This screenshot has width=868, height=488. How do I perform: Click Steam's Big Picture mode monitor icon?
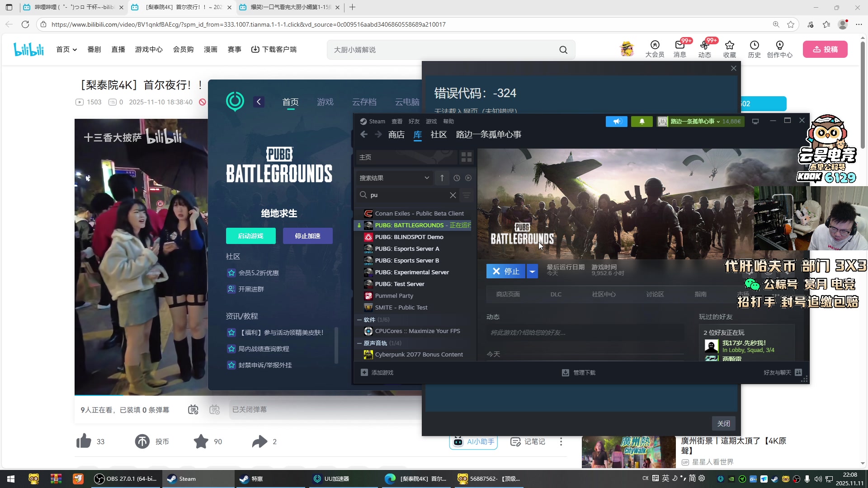[x=755, y=122]
